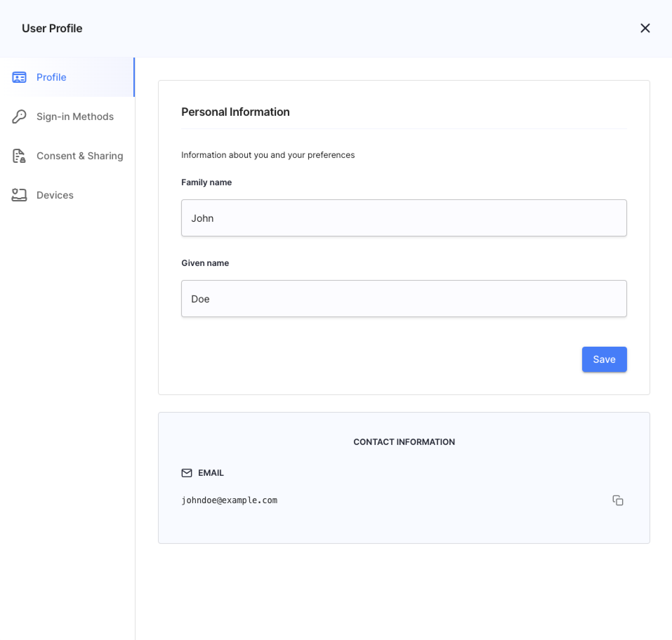Open the Devices section
The image size is (672, 640).
(x=67, y=195)
